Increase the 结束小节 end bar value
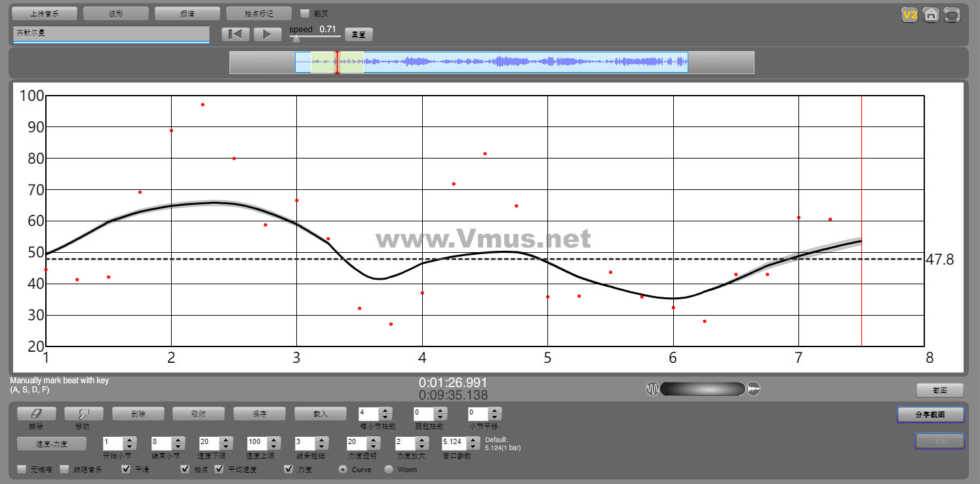This screenshot has height=484, width=980. (177, 440)
